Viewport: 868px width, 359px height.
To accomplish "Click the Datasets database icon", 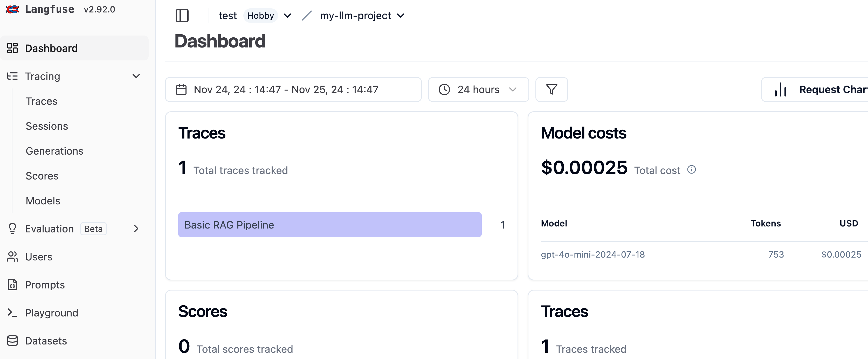I will coord(12,341).
